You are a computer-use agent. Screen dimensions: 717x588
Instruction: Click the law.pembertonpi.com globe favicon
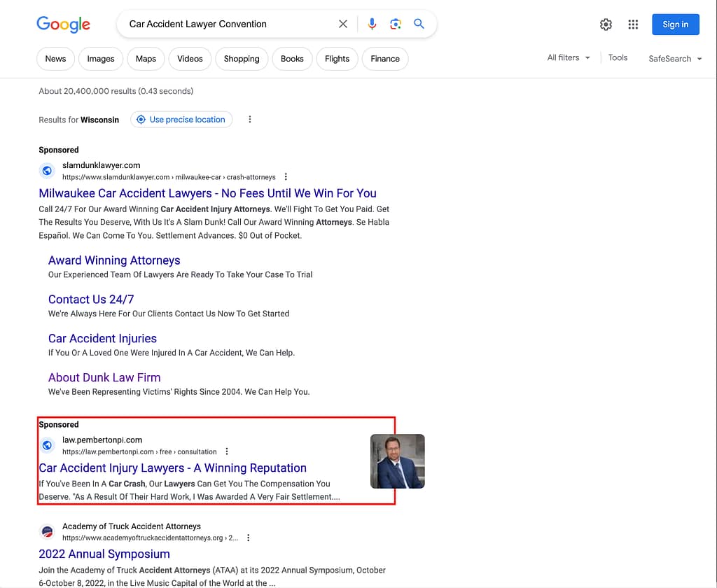47,445
